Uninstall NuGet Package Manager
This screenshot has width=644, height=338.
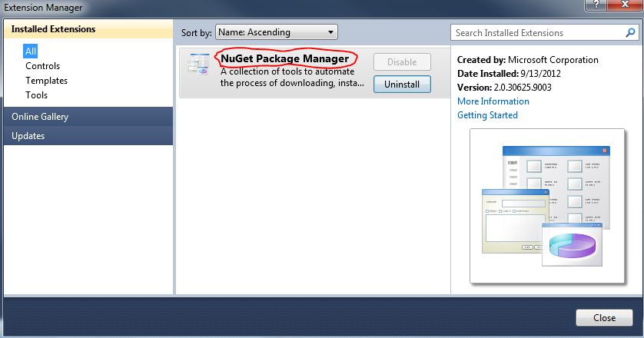tap(402, 84)
